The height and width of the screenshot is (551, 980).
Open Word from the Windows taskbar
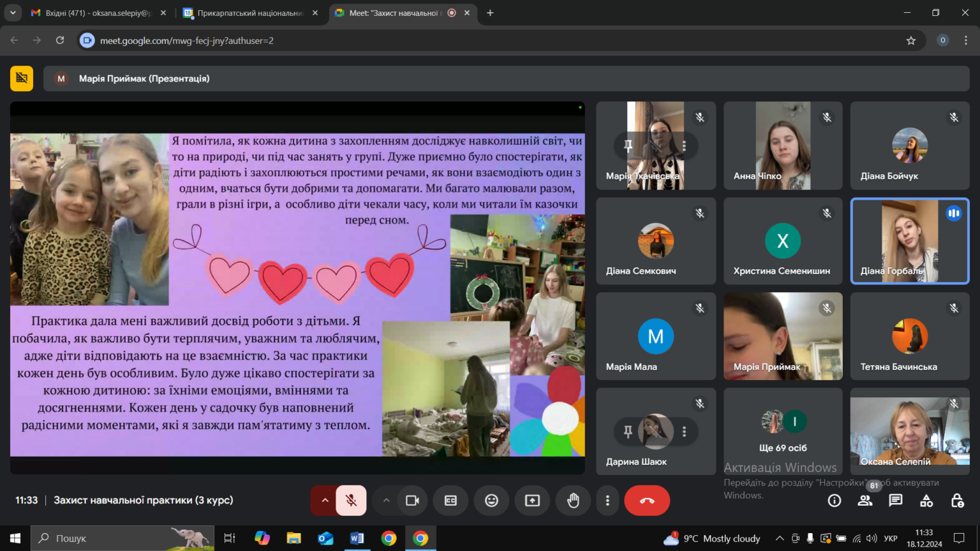click(x=357, y=538)
